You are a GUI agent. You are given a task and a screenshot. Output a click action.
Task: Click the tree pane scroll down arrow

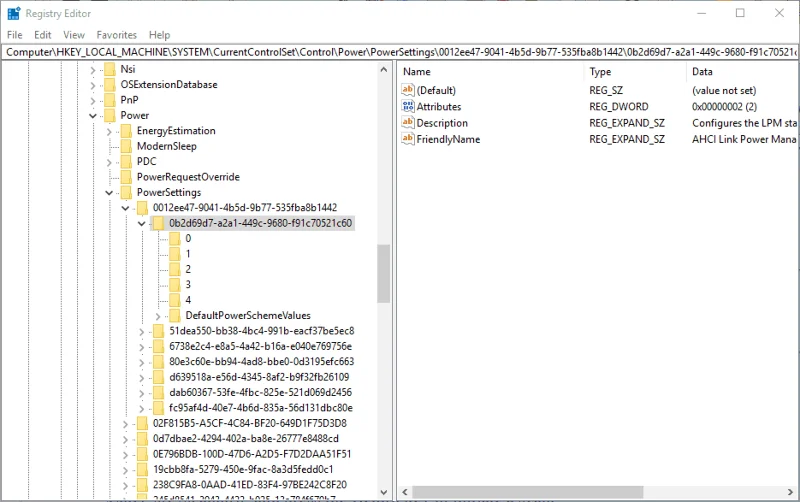coord(384,492)
